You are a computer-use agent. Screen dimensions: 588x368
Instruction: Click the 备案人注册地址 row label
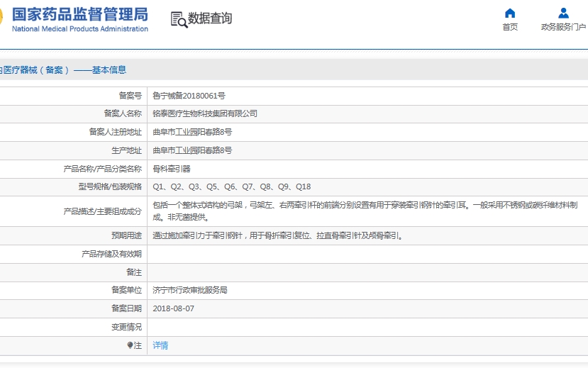tap(116, 132)
